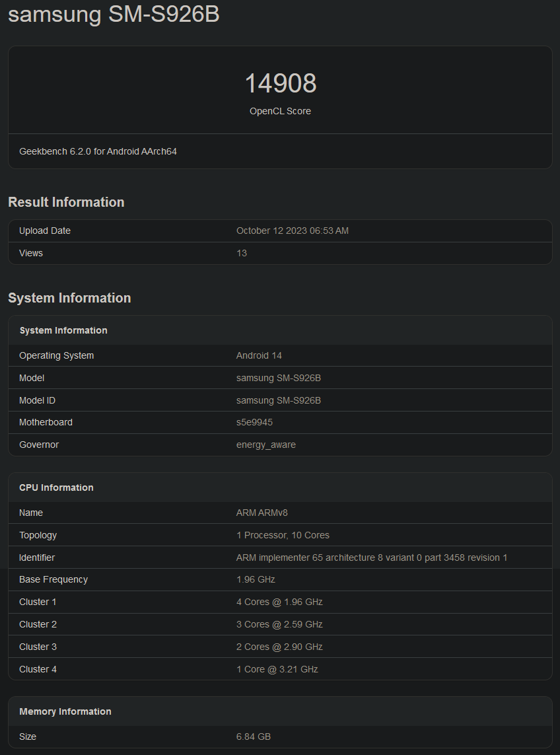This screenshot has width=560, height=755.
Task: Click the Geekbench 6.2.0 for Android AArch64 text
Action: (x=98, y=151)
